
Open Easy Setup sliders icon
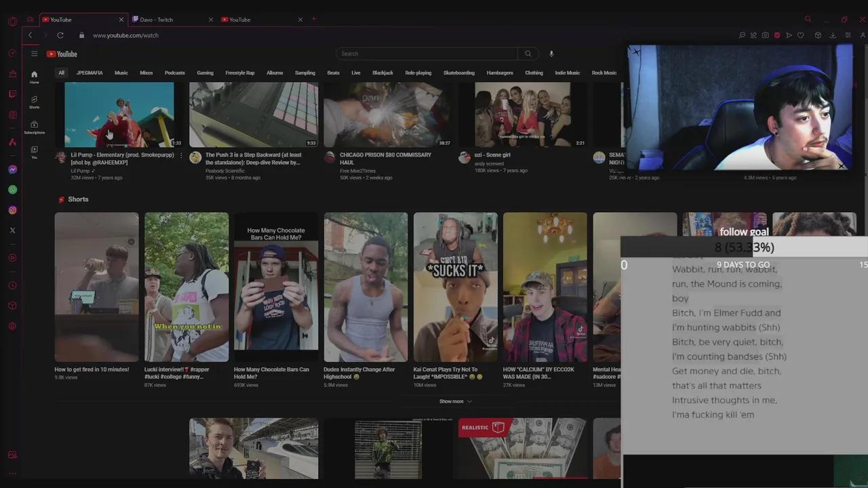[x=848, y=35]
